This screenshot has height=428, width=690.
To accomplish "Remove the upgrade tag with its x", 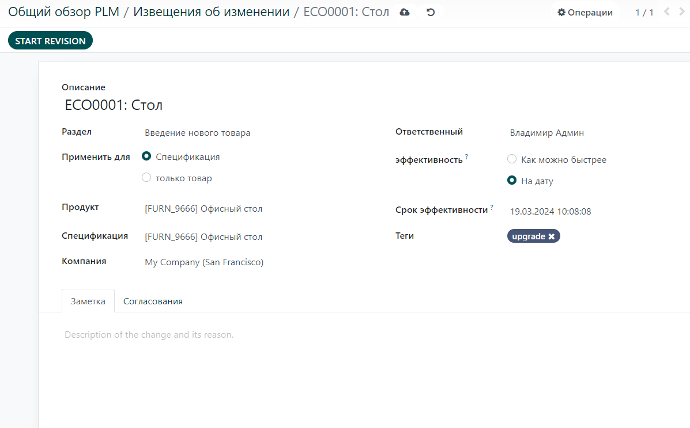I will [x=552, y=237].
